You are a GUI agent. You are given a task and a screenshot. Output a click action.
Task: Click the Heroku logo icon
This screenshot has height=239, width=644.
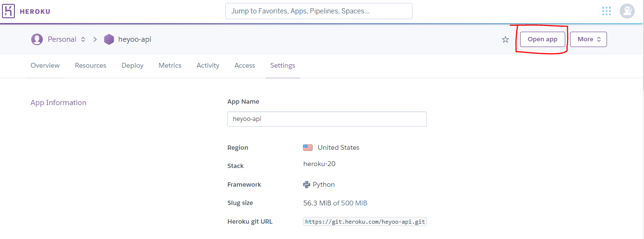[x=10, y=11]
